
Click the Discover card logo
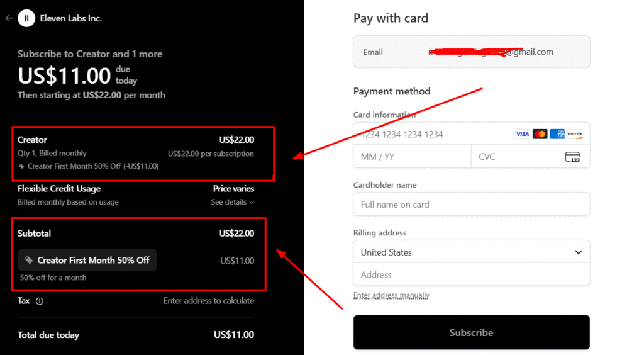coord(574,134)
